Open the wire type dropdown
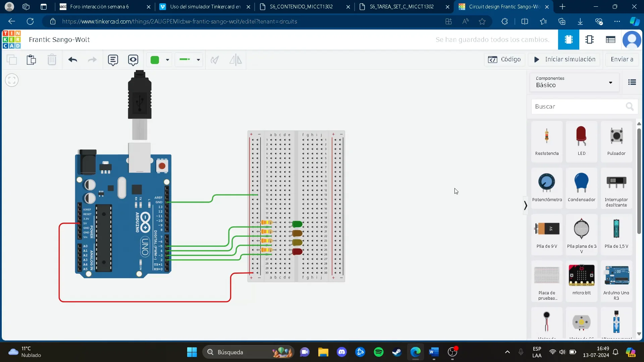 [189, 60]
